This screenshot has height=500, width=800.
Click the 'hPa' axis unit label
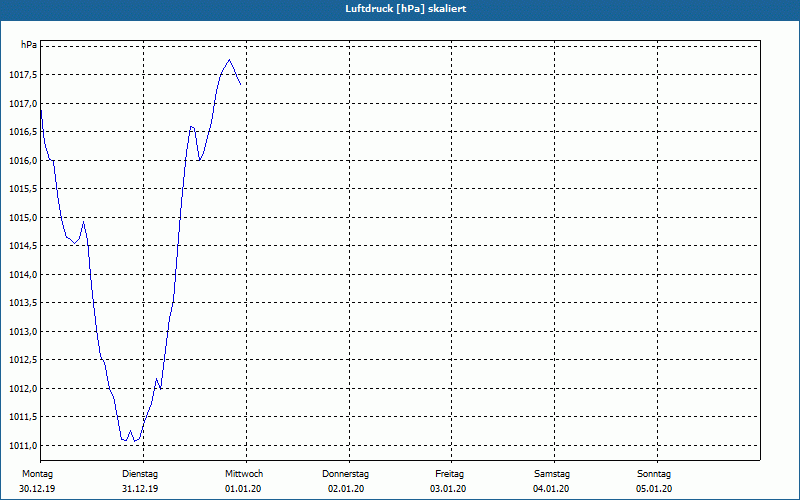29,45
